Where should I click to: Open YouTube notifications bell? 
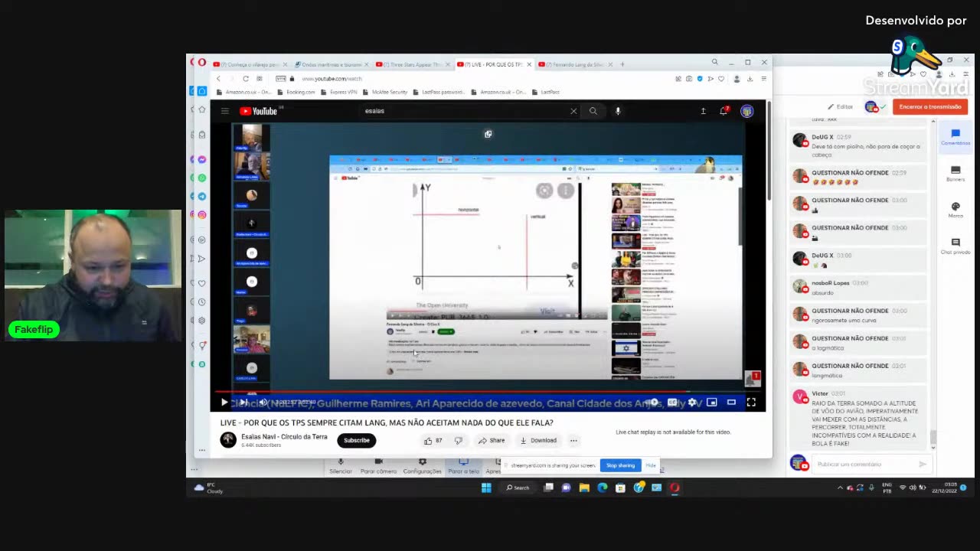(x=724, y=111)
